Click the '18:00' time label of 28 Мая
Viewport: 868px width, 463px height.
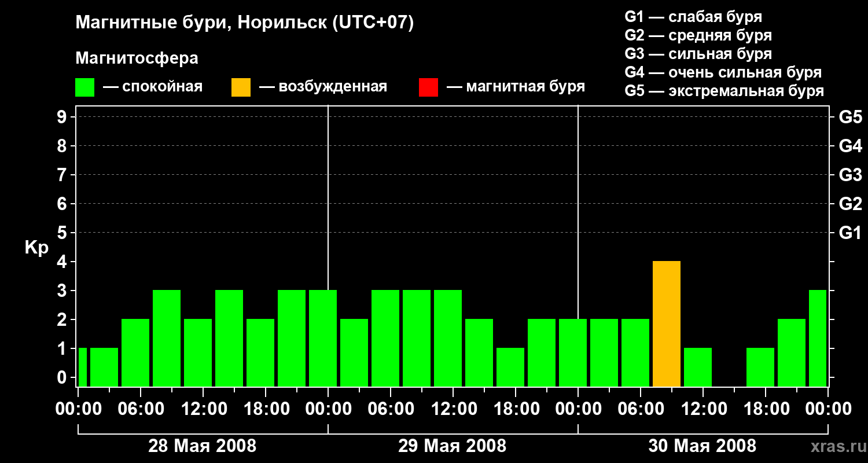coord(266,409)
